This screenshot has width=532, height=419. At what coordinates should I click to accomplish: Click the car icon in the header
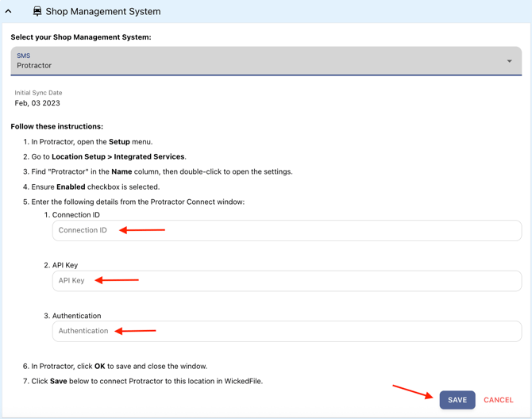click(x=37, y=12)
